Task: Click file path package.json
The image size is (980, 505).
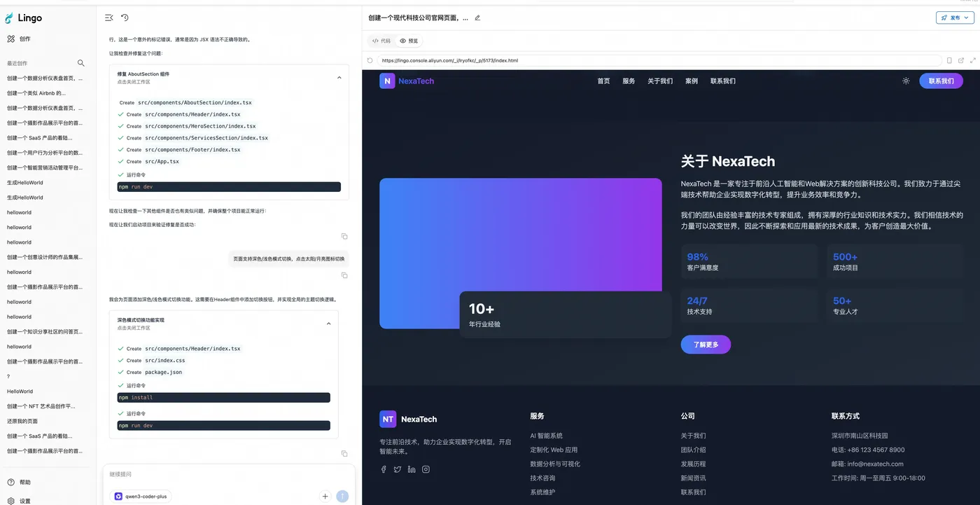Action: point(164,373)
